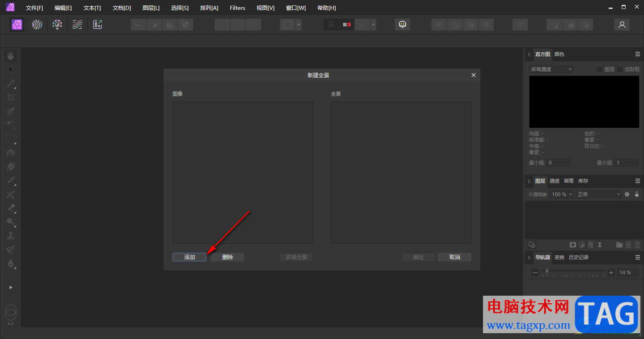Open the Tone Mapping persona icon
Viewport: 644px width, 339px height.
77,25
